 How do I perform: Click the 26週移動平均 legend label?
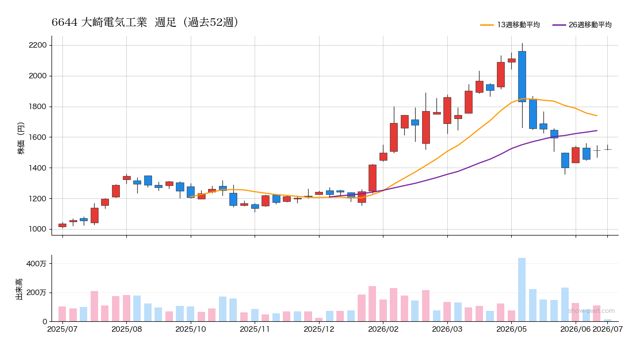coord(590,25)
